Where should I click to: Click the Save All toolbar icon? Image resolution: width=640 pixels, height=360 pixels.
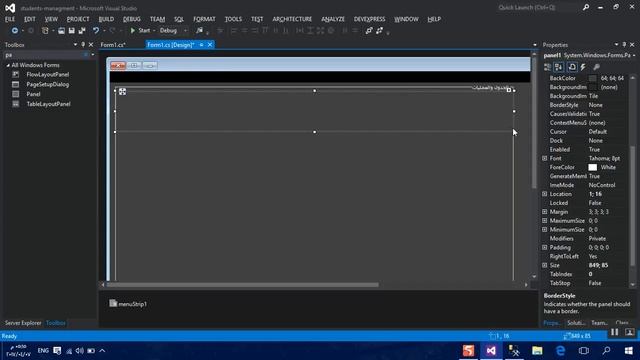coord(82,31)
